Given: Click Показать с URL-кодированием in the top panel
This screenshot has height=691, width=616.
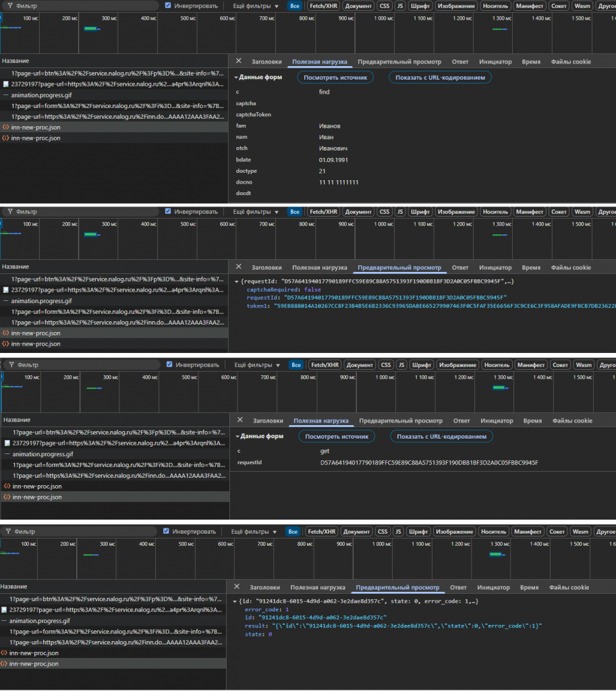Looking at the screenshot, I should tap(440, 78).
